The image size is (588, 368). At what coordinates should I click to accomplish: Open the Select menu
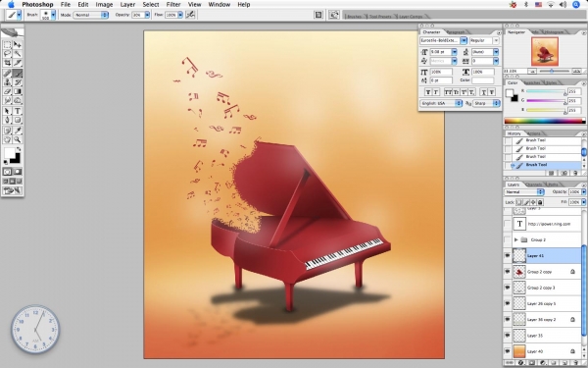point(151,5)
